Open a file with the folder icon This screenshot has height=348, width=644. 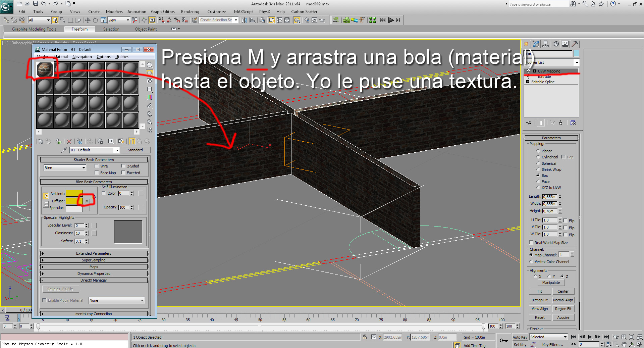pyautogui.click(x=27, y=4)
